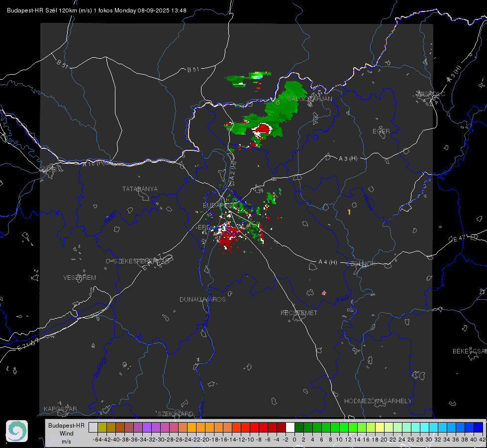The height and width of the screenshot is (448, 487).
Task: Click the ÉRD town label
Action: coord(204,227)
